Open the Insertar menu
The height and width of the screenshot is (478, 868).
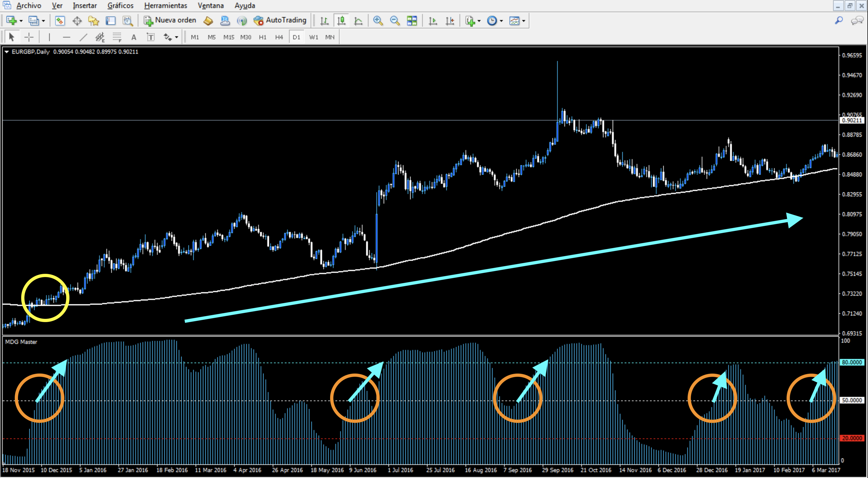84,6
